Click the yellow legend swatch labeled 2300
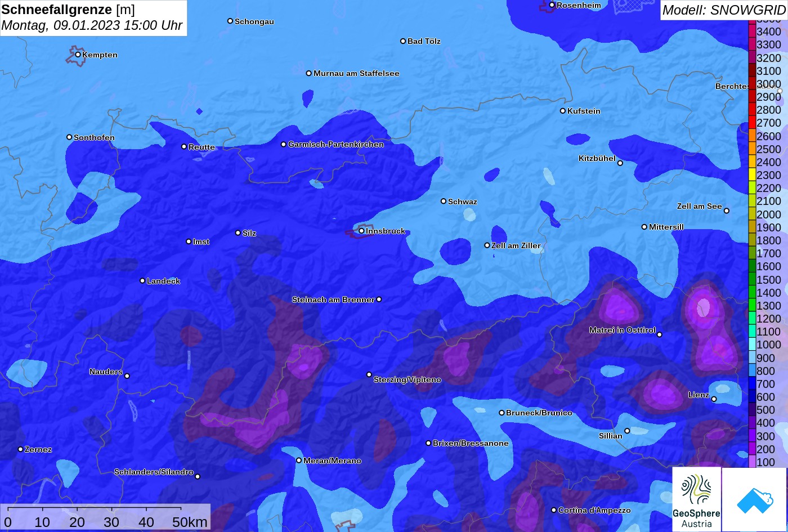 pyautogui.click(x=752, y=175)
